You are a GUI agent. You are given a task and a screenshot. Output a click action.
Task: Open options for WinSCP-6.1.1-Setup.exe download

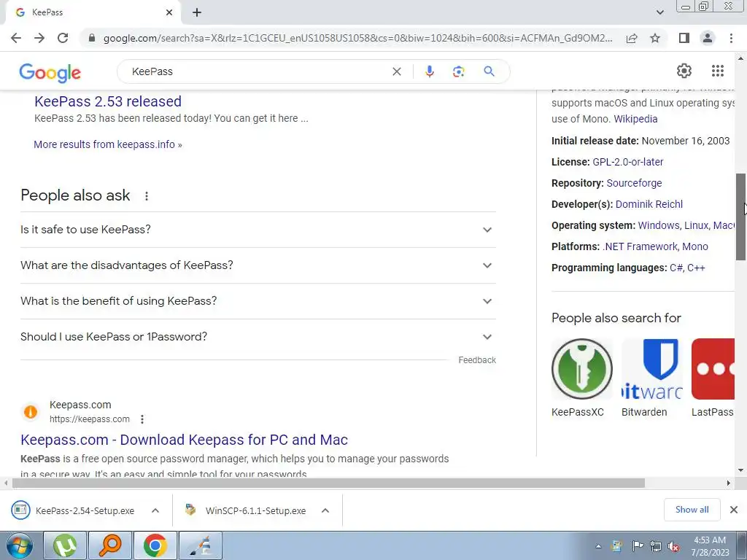[x=325, y=510]
